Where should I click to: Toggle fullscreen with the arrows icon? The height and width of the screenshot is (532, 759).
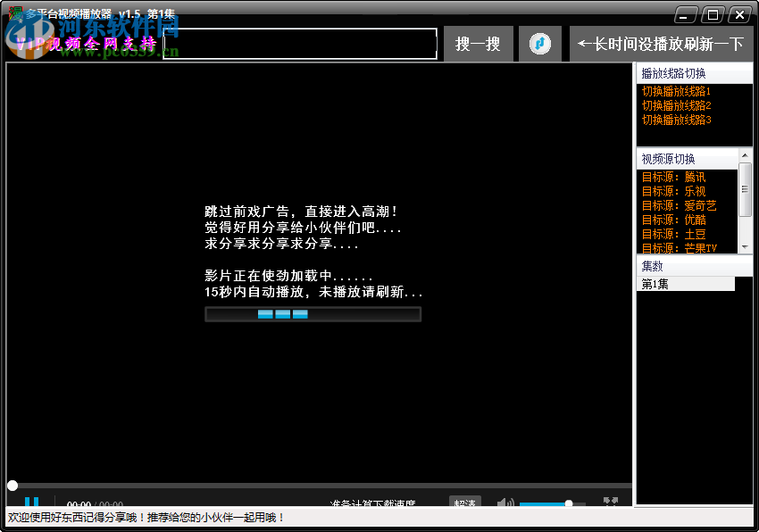click(610, 502)
